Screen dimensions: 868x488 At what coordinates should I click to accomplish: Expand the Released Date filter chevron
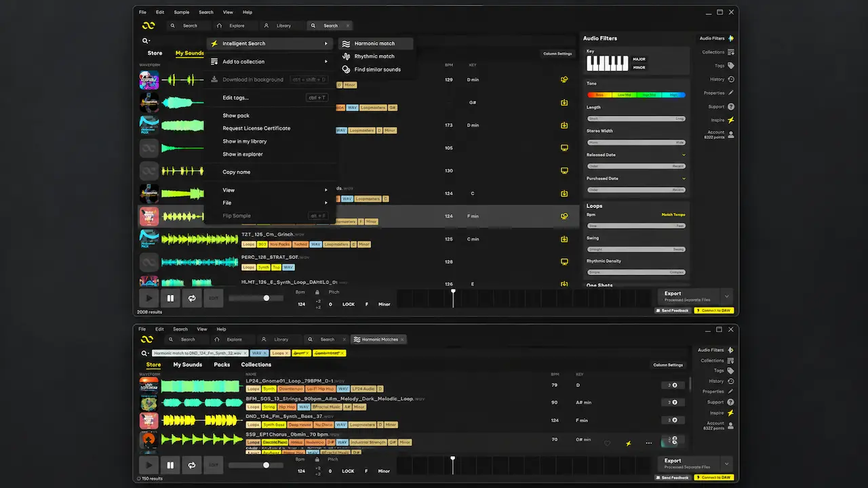pos(684,155)
